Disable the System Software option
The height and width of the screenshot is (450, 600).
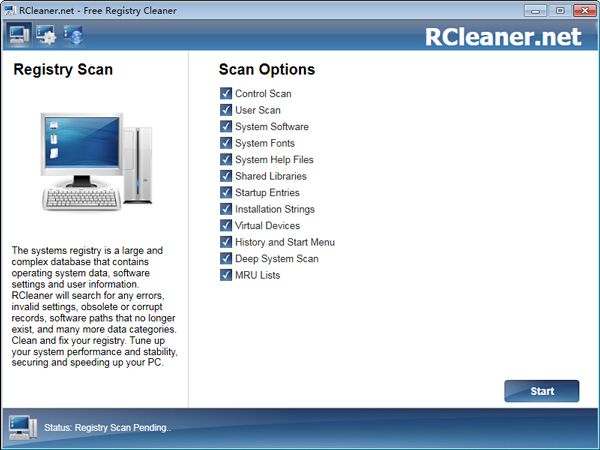pyautogui.click(x=226, y=126)
